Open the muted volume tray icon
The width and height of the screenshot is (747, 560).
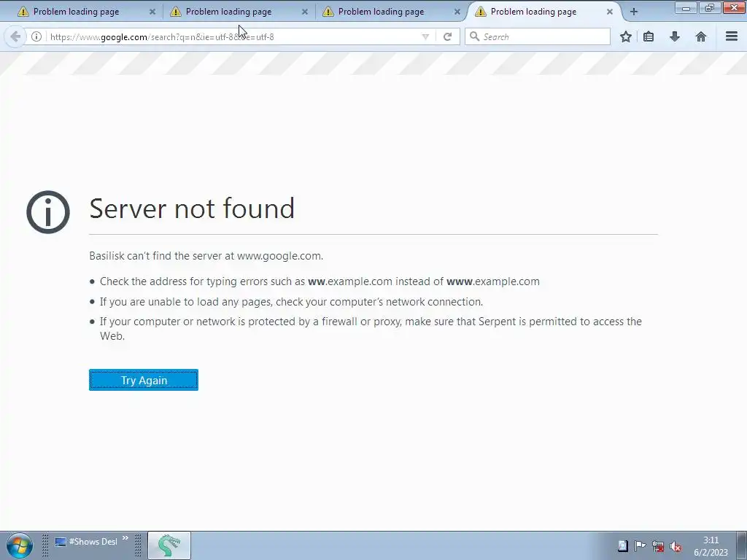point(675,546)
